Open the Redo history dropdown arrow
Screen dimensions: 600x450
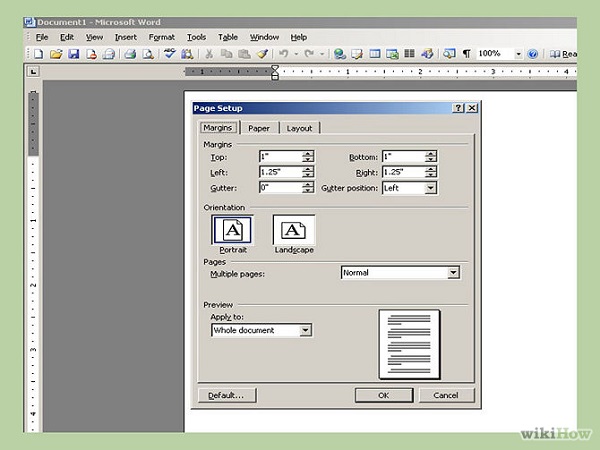tap(322, 54)
